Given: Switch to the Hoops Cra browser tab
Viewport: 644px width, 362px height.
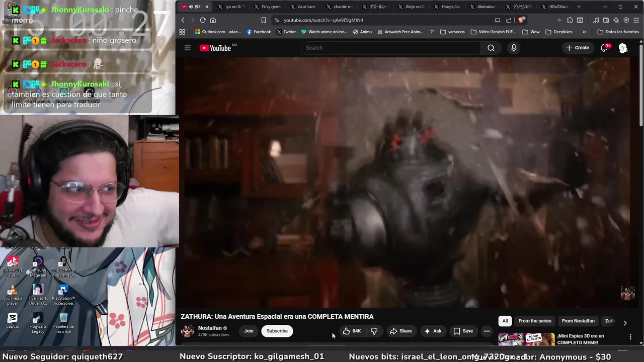Looking at the screenshot, I should pyautogui.click(x=446, y=7).
